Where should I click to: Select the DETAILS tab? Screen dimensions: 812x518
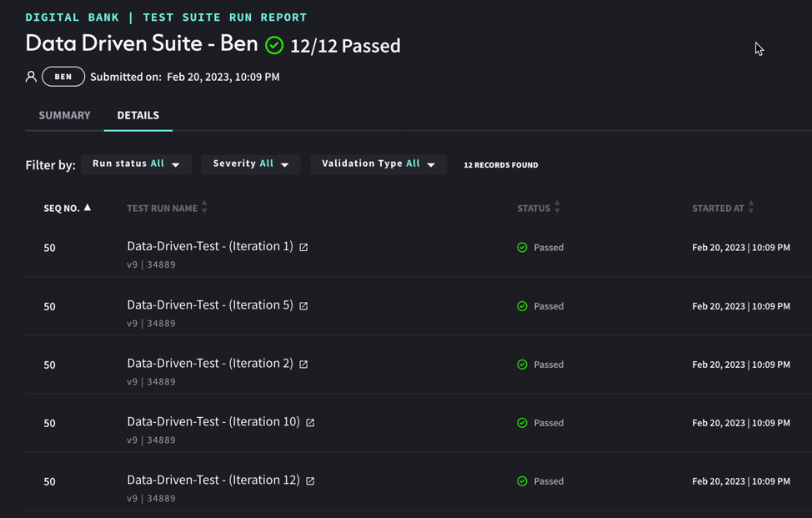138,115
